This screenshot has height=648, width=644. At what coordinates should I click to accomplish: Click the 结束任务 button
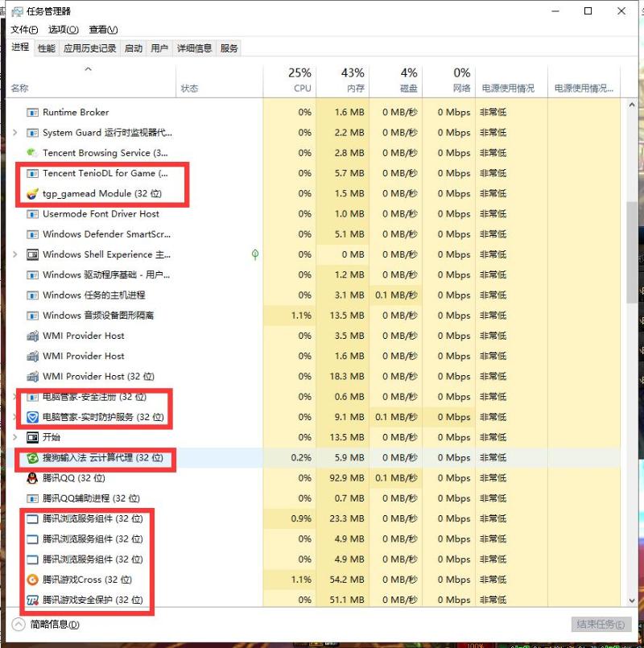pos(601,624)
